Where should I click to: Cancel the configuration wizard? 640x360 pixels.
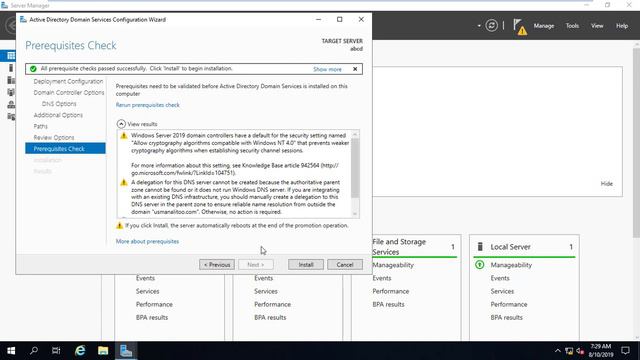coord(345,264)
